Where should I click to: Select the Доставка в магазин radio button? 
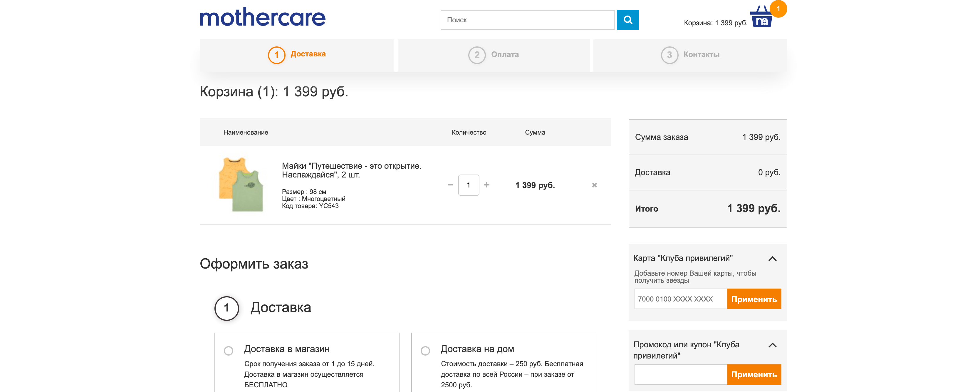228,351
